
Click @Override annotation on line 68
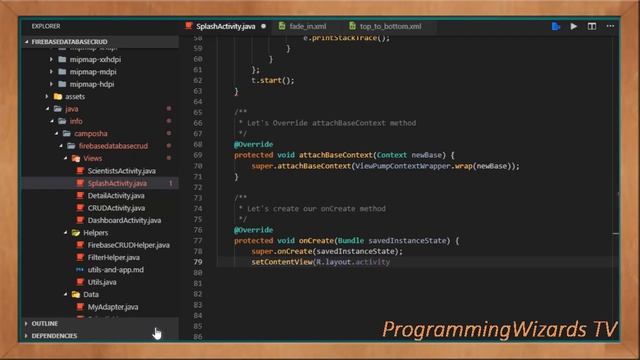point(253,144)
